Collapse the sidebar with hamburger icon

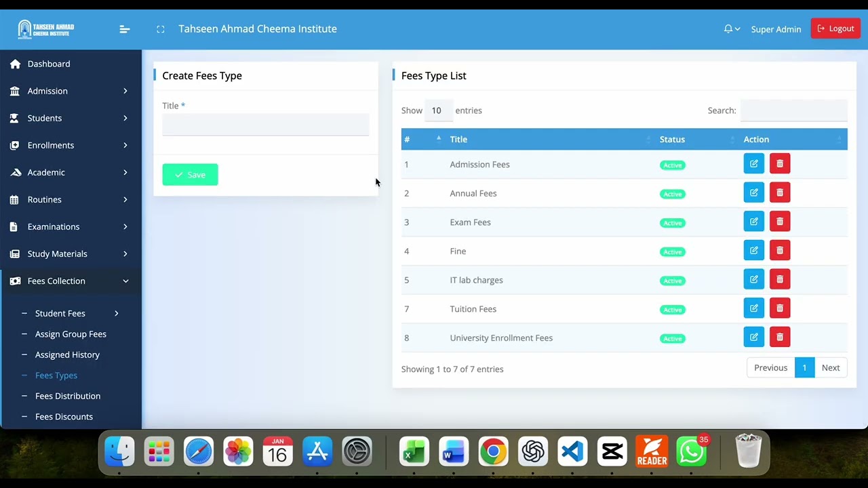(x=124, y=29)
